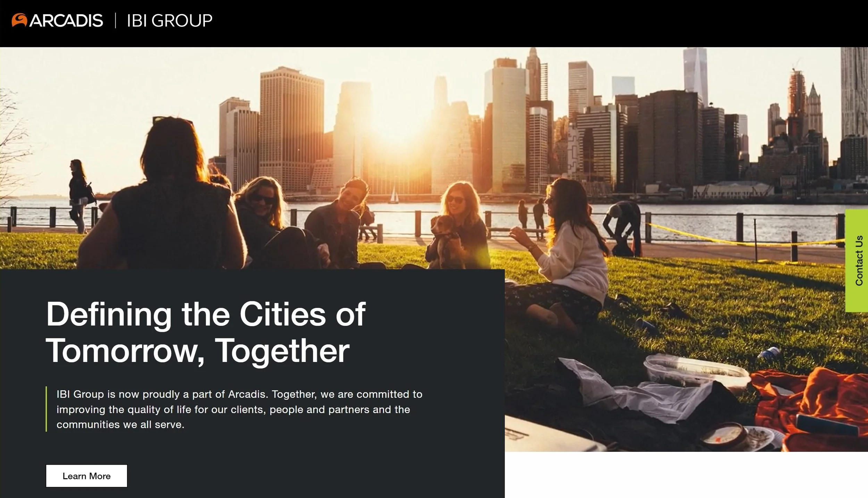Screen dimensions: 868x498
Task: Click the vertical divider between the header logos
Action: click(115, 20)
